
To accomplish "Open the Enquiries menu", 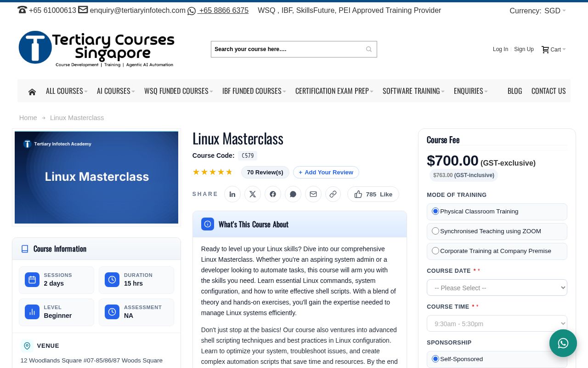I will pyautogui.click(x=471, y=91).
